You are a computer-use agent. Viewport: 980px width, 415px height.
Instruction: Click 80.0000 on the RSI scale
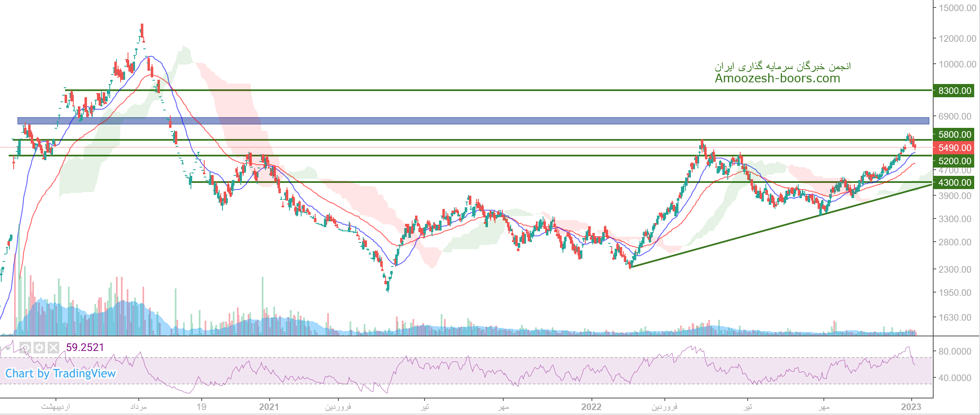pos(955,351)
